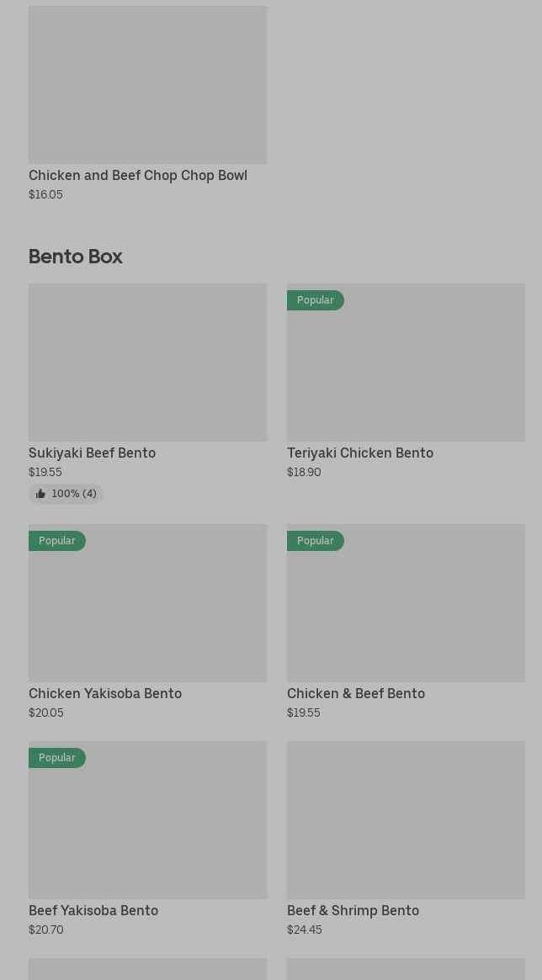Click the thumbs-up icon under Sukiyaki Beef Bento
The image size is (542, 980).
[x=40, y=494]
